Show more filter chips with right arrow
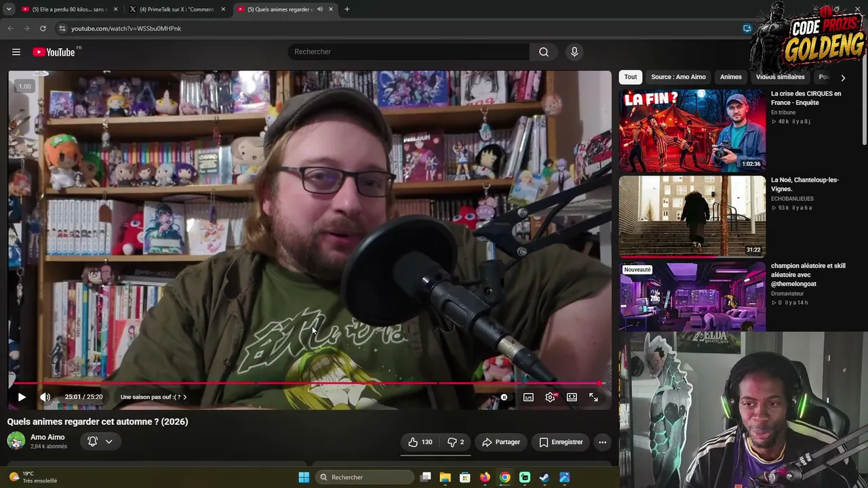868x488 pixels. [x=843, y=77]
